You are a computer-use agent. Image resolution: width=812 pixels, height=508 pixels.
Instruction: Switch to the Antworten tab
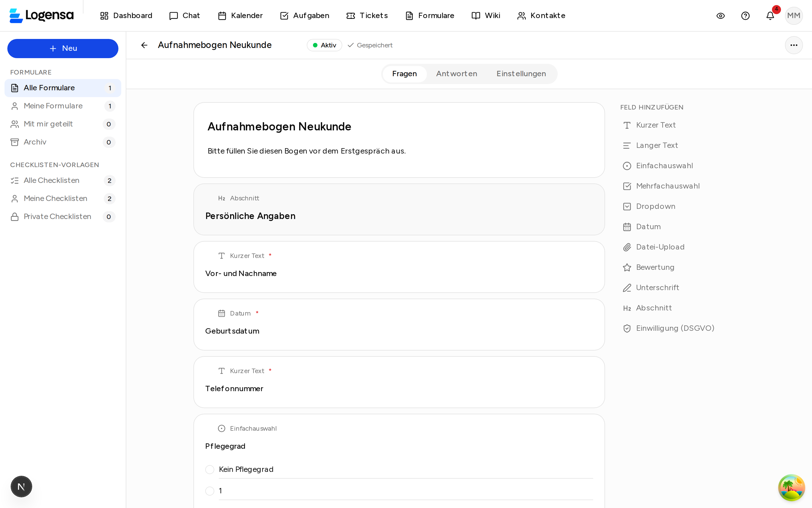[x=456, y=74]
